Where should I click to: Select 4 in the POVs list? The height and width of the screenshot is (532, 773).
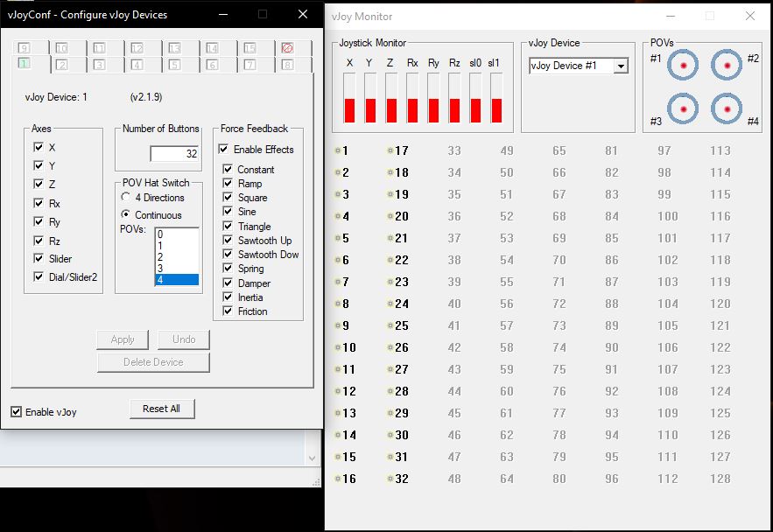pos(177,280)
